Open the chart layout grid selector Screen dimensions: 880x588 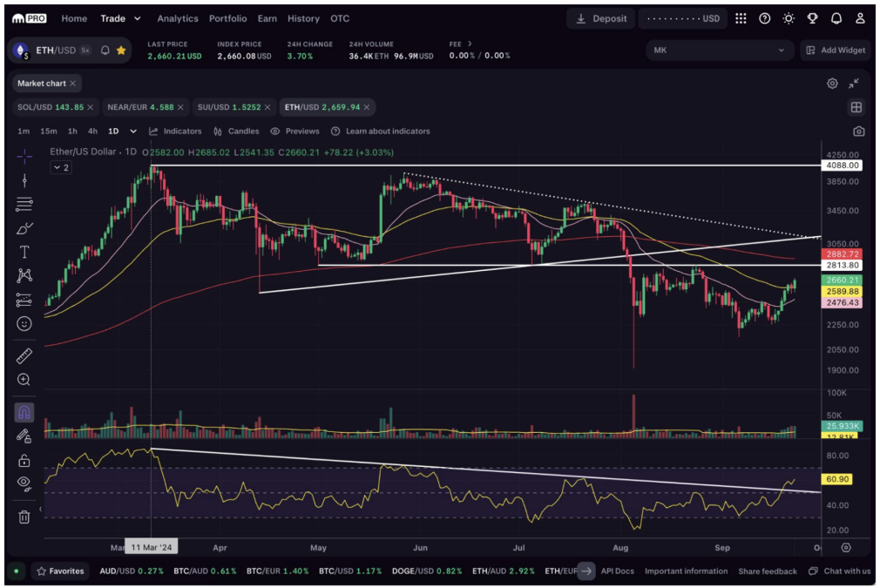(856, 107)
